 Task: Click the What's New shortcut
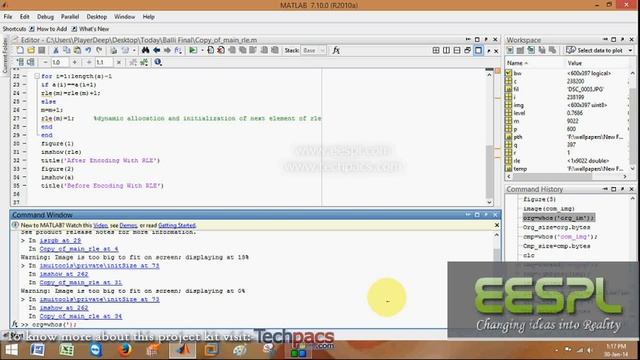pos(90,29)
